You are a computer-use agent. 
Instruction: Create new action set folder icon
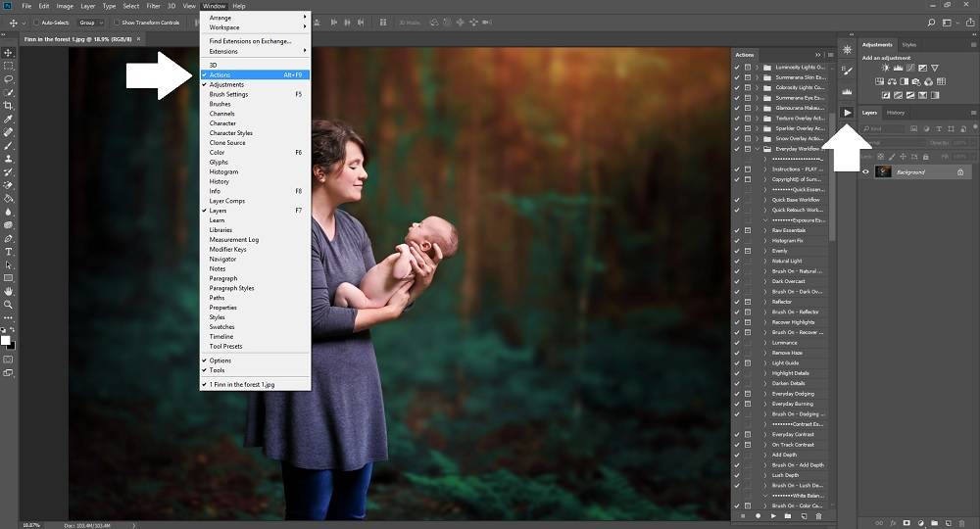pyautogui.click(x=788, y=516)
